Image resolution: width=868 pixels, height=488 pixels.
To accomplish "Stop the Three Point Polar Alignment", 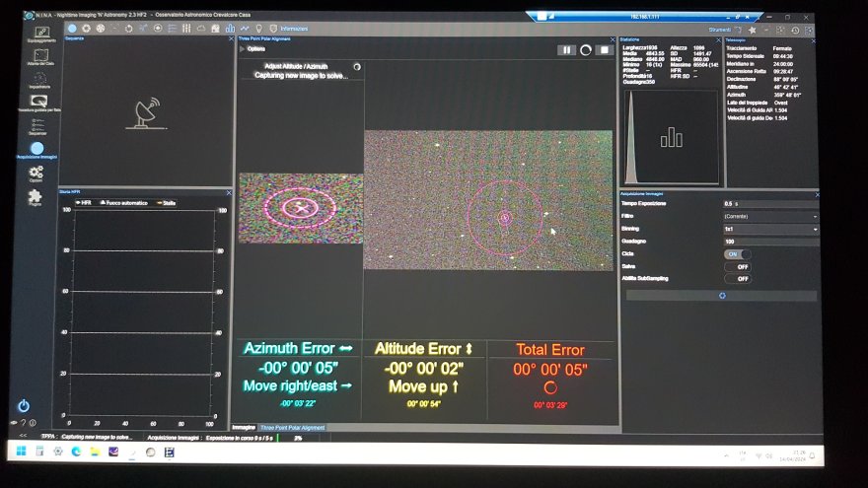I will click(x=605, y=49).
